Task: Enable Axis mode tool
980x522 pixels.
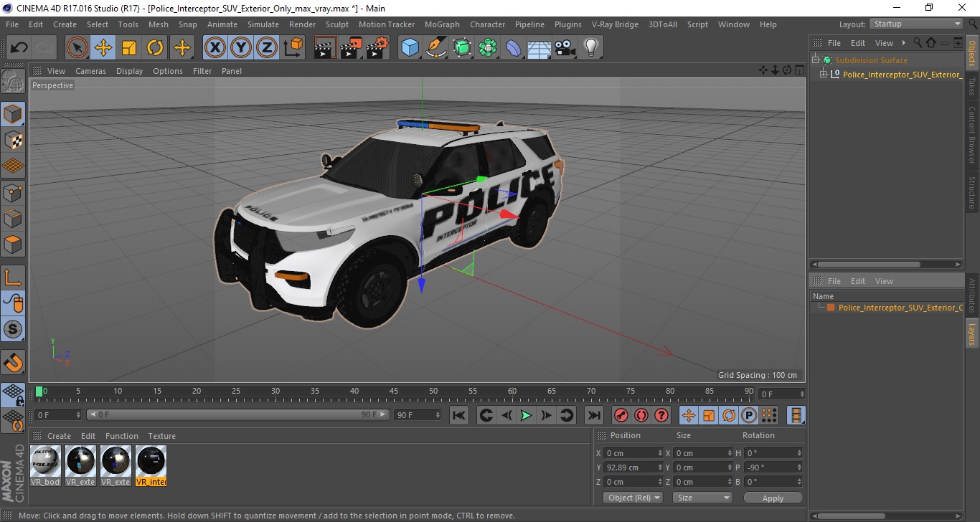Action: 13,277
